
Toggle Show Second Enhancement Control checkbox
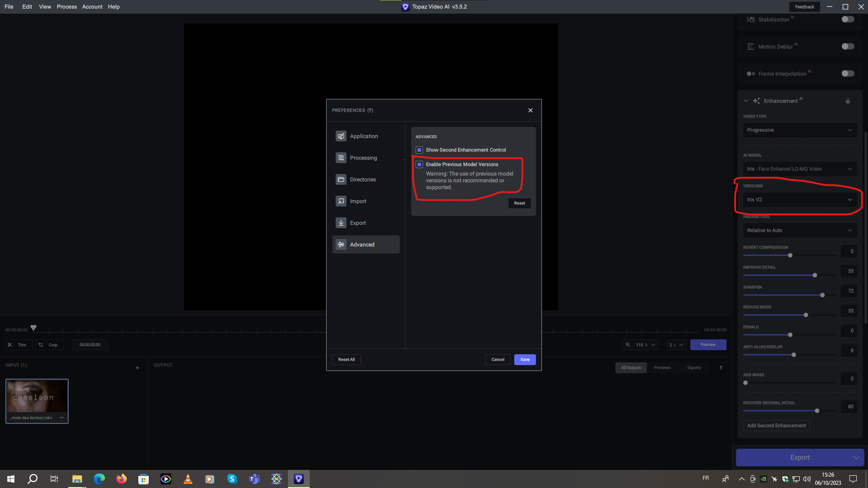[419, 150]
